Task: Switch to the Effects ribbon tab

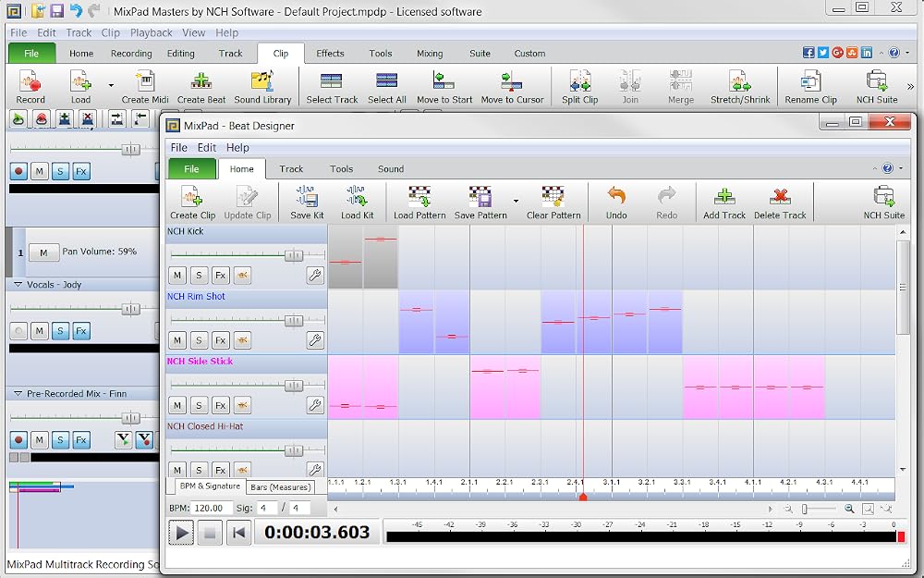Action: (330, 53)
